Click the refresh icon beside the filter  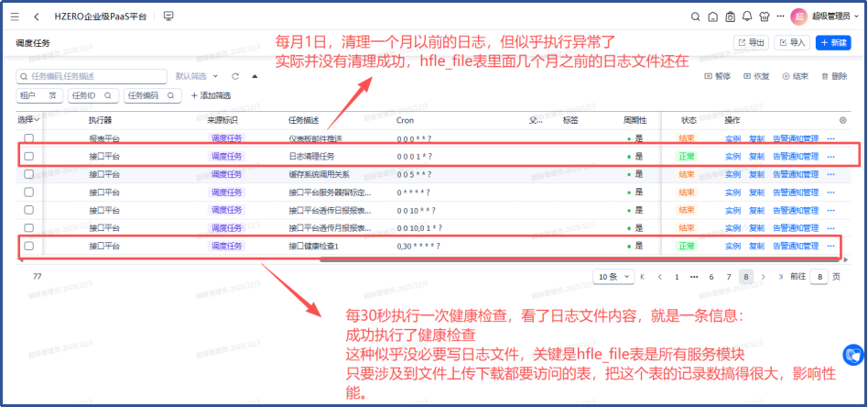(235, 76)
